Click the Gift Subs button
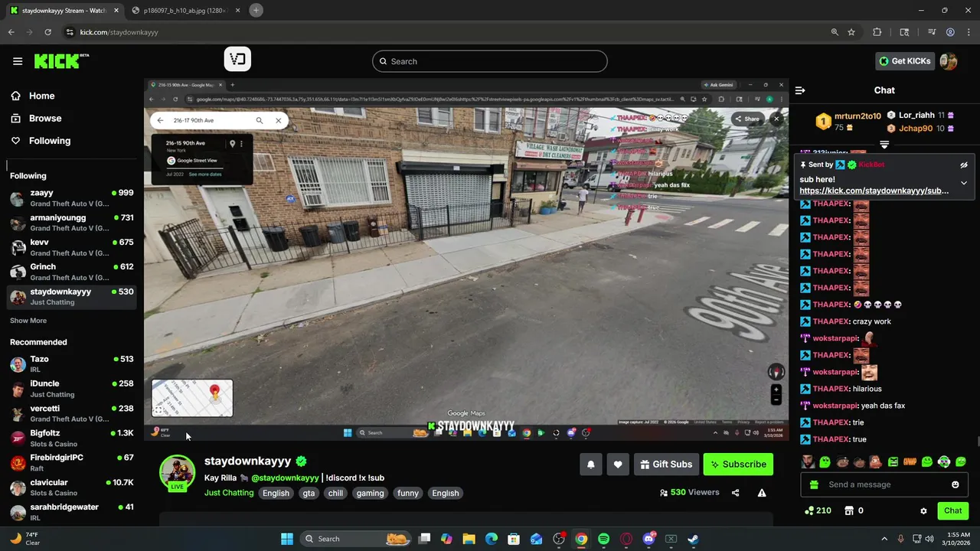Image resolution: width=980 pixels, height=551 pixels. tap(665, 465)
